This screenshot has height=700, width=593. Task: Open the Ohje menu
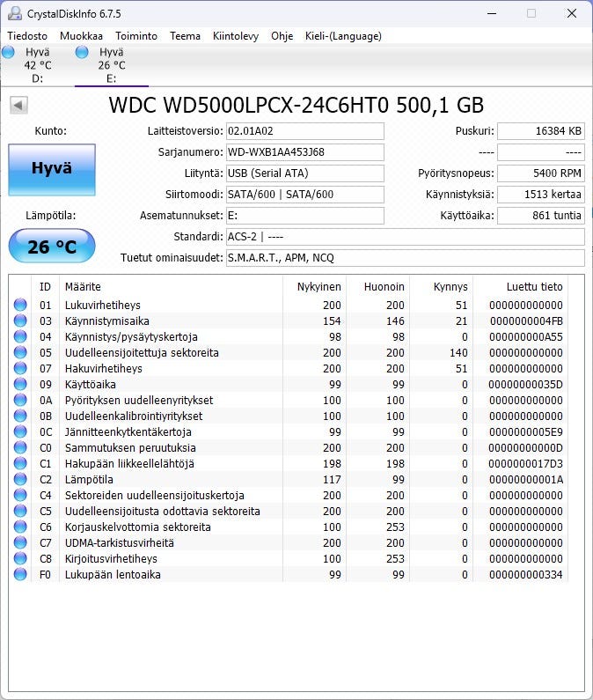(x=282, y=36)
